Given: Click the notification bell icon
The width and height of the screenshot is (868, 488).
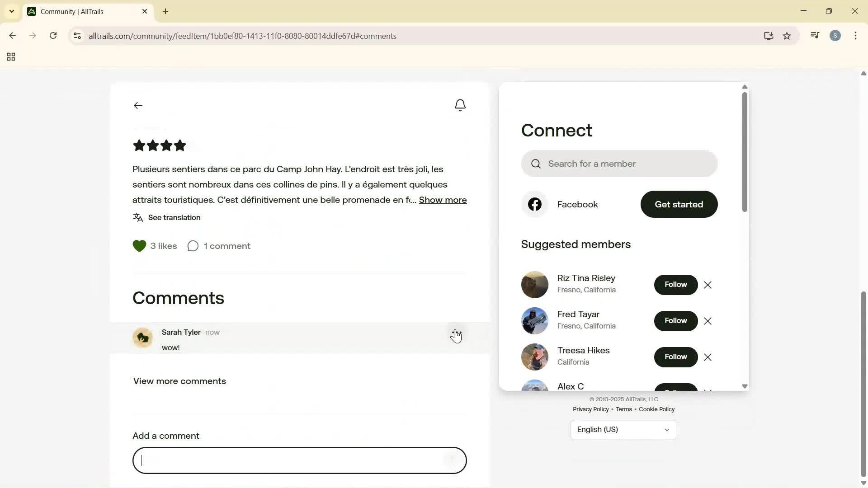Looking at the screenshot, I should pos(460,105).
